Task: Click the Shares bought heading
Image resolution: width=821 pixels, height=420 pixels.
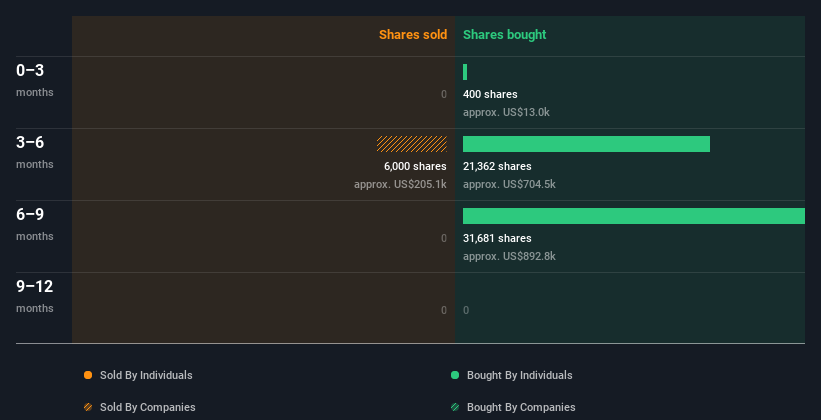Action: click(x=505, y=35)
